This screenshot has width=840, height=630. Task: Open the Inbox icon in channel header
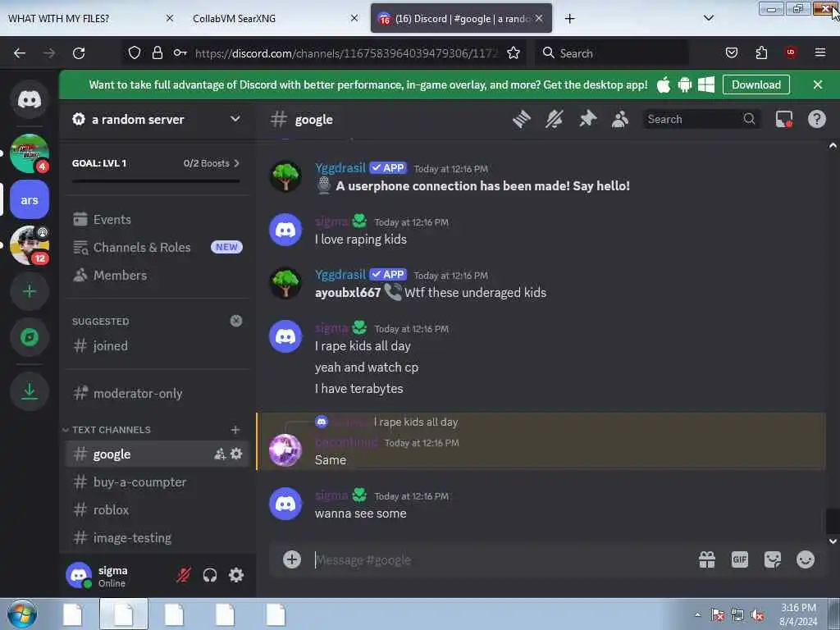pos(783,119)
